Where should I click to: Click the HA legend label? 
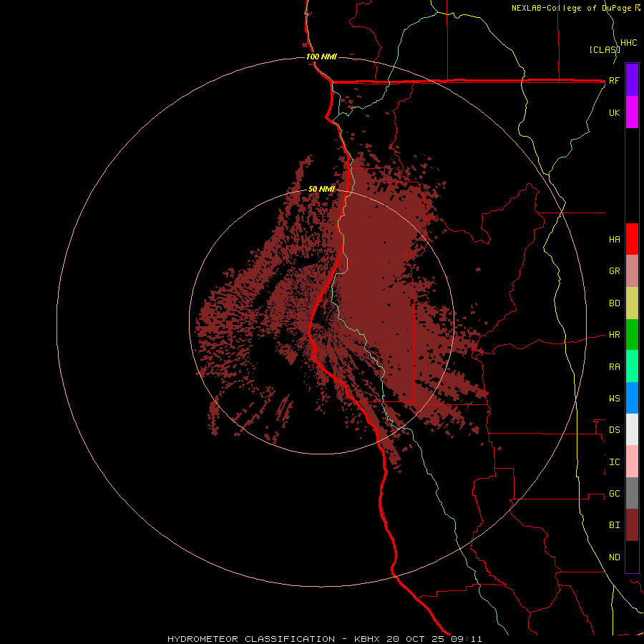[615, 240]
